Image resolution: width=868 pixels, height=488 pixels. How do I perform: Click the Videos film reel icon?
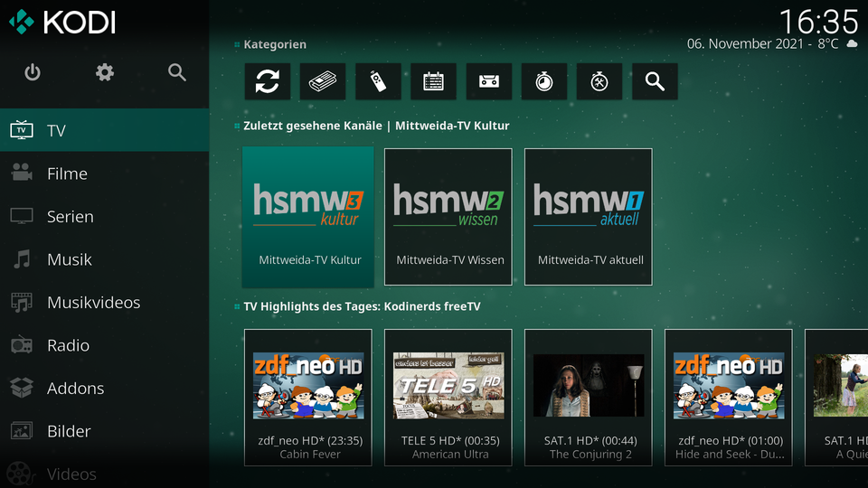coord(19,474)
